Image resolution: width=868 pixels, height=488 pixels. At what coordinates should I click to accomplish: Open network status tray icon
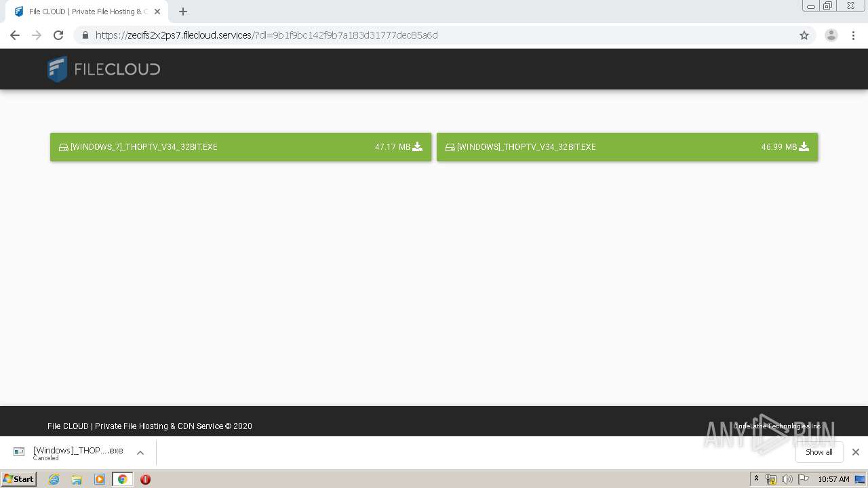771,479
